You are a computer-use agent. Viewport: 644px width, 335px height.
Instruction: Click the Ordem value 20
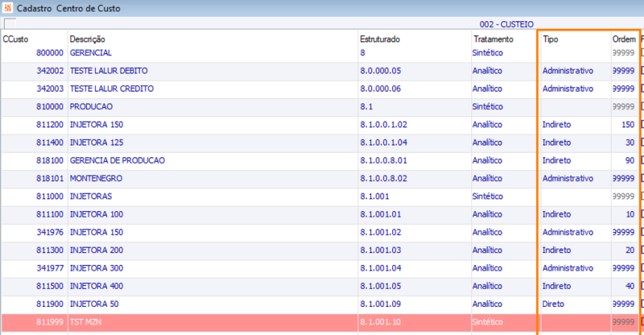(630, 250)
